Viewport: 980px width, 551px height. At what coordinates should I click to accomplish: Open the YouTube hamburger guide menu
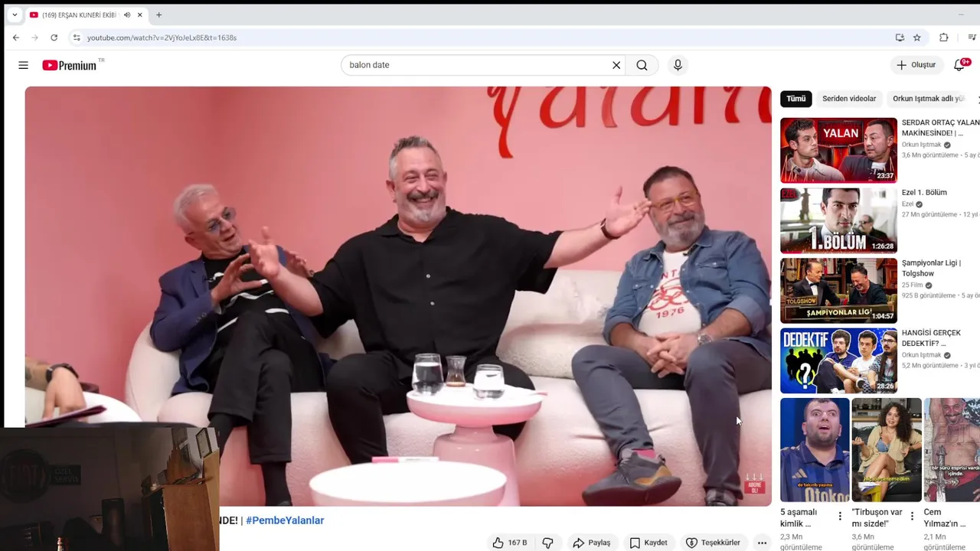tap(23, 65)
